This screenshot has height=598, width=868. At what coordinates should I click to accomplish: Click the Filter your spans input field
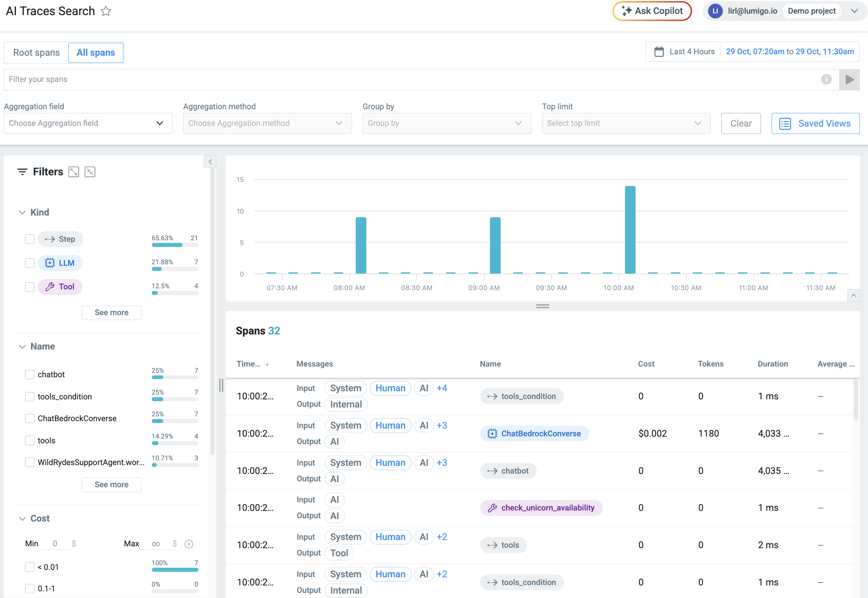(x=413, y=79)
